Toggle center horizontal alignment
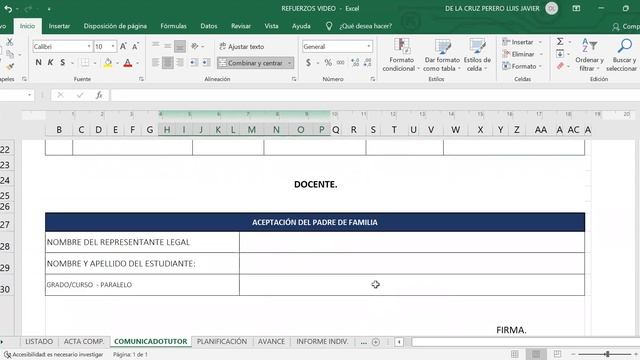 point(167,62)
